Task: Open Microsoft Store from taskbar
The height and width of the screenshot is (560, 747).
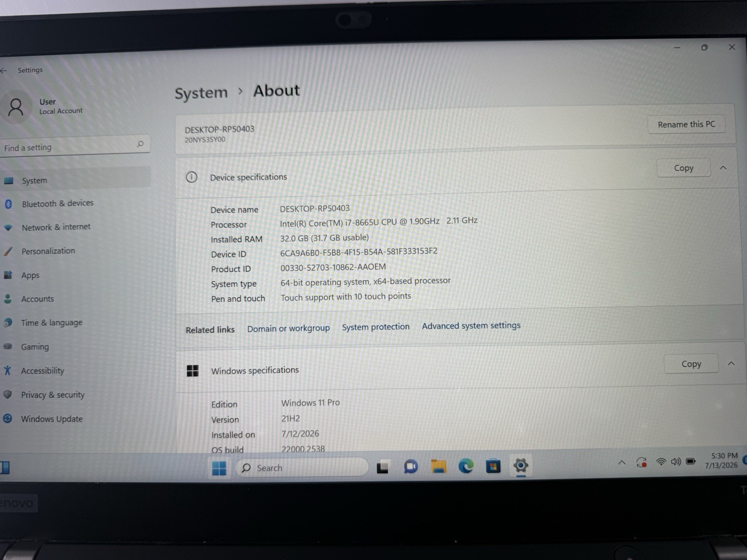Action: point(493,466)
